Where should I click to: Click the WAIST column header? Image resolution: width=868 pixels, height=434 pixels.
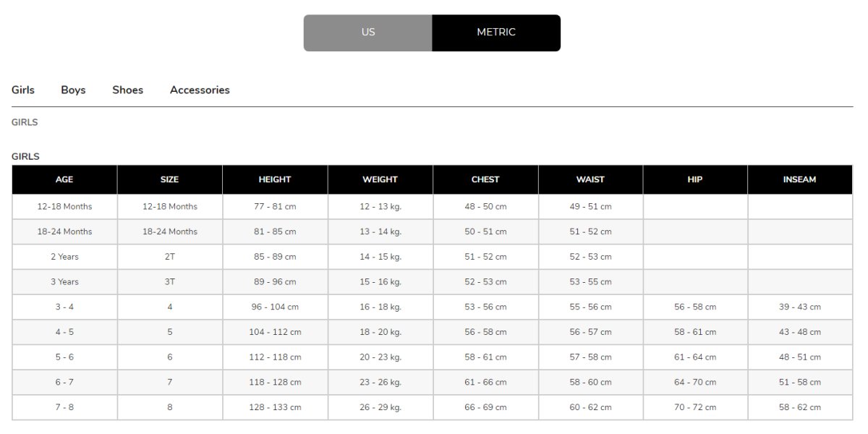coord(590,179)
